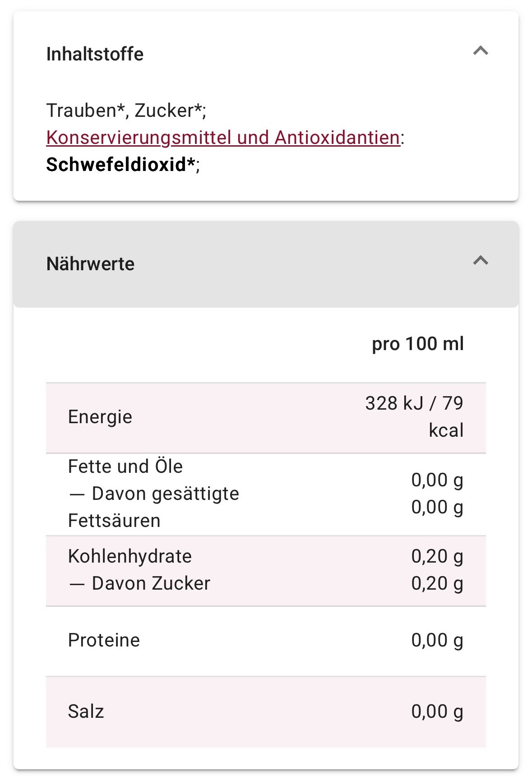Click the Salz 0,00 g value
Image resolution: width=532 pixels, height=776 pixels.
437,711
